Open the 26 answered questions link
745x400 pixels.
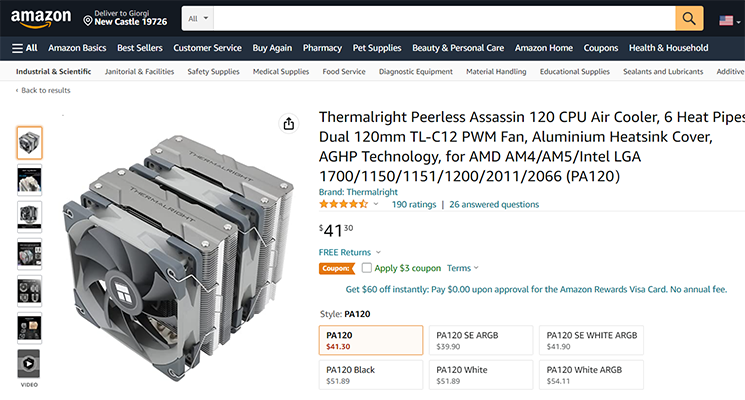(494, 204)
